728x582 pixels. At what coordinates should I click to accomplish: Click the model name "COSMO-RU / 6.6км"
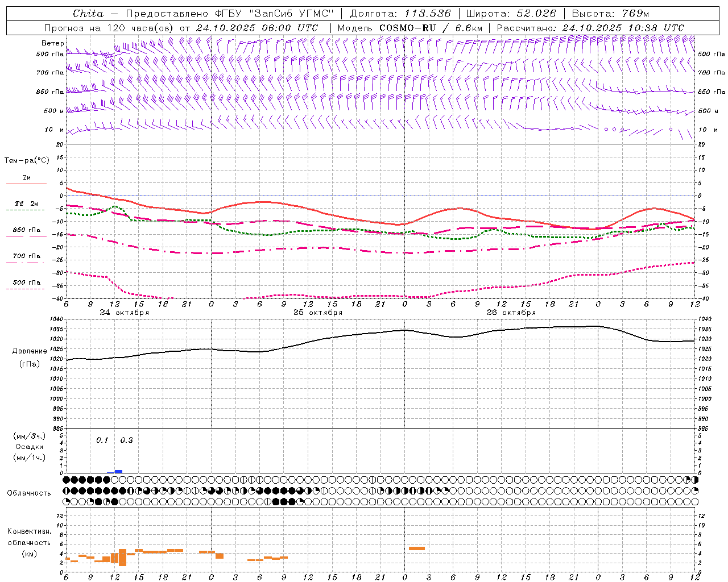point(431,28)
